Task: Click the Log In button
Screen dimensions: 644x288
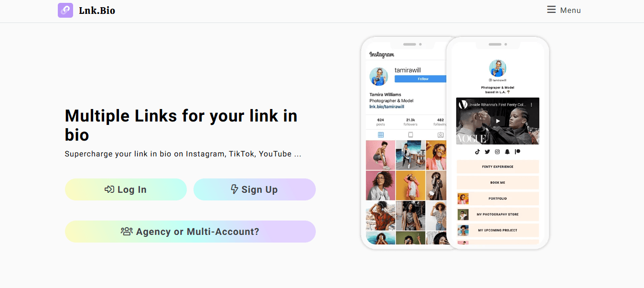Action: tap(126, 189)
